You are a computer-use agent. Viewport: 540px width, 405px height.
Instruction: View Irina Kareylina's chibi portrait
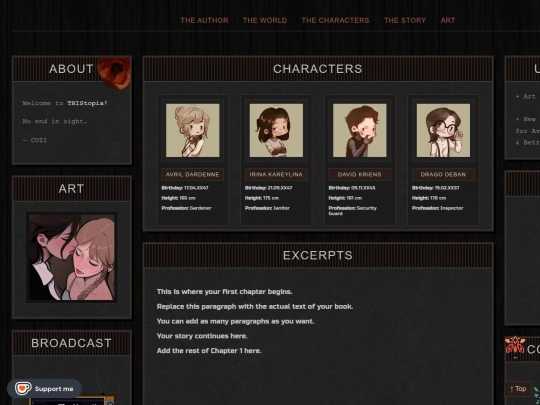[x=276, y=131]
